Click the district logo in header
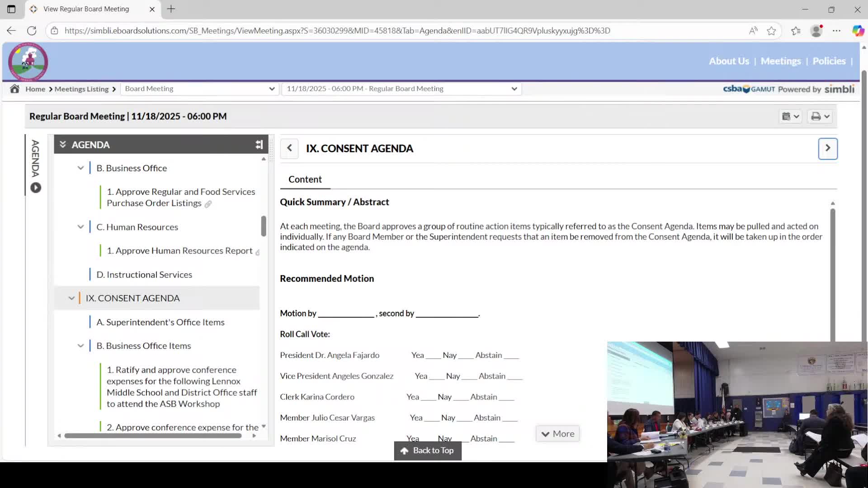868x488 pixels. (28, 62)
